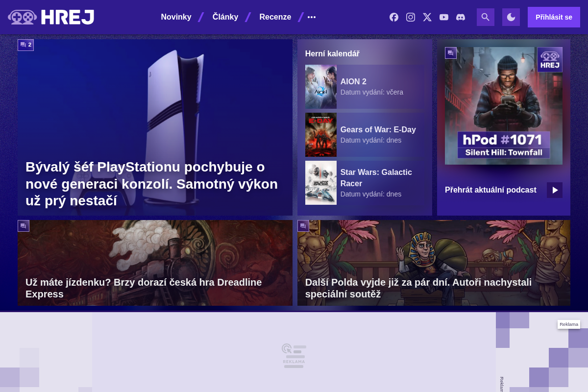Open the Star Wars: Galactic Racer cover

321,183
